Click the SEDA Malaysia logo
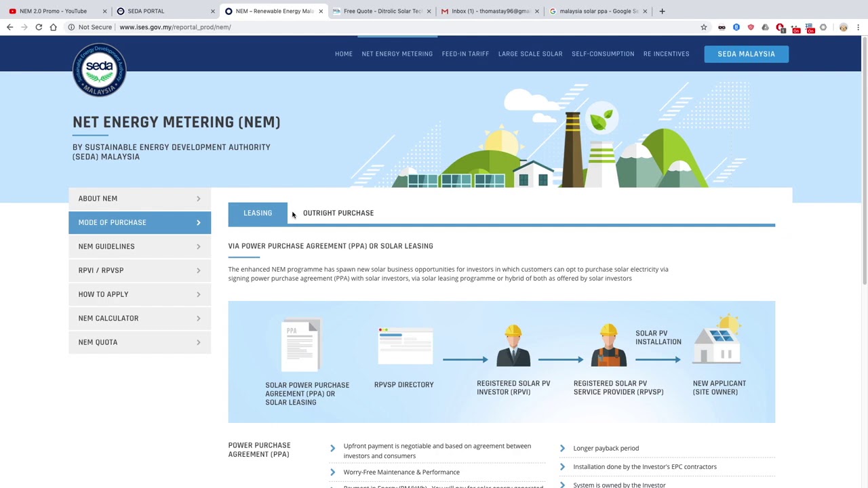 100,70
